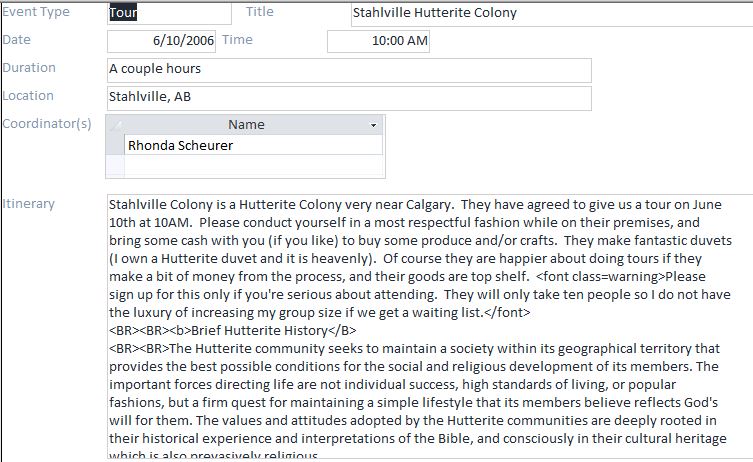Click the datasheet select-all corner box
The image size is (753, 462).
point(114,125)
